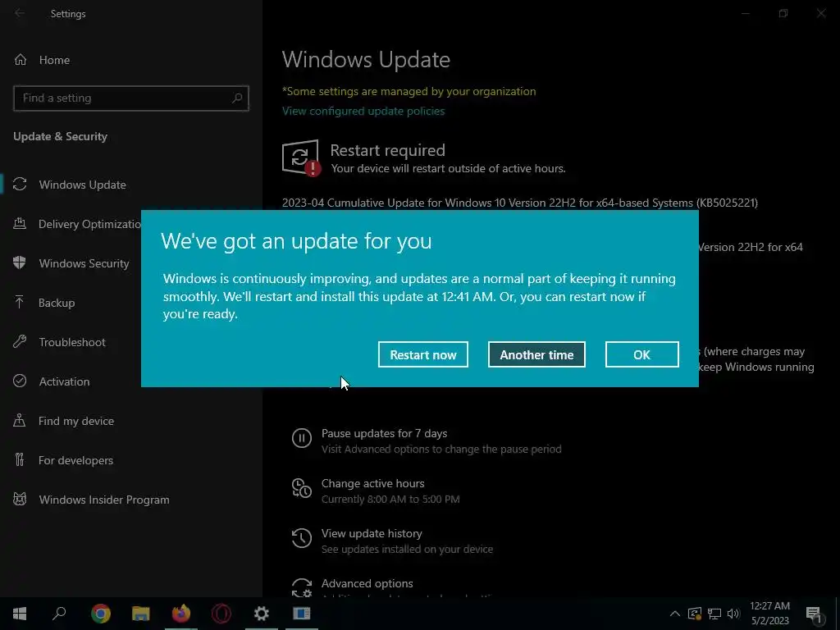Image resolution: width=840 pixels, height=630 pixels.
Task: Confirm dialog with OK button
Action: point(641,354)
